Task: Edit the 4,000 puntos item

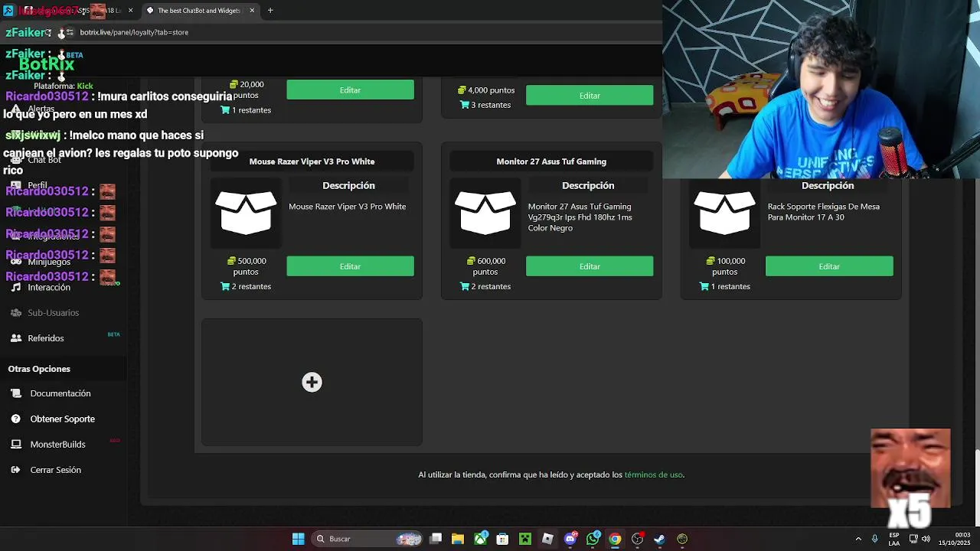Action: coord(590,96)
